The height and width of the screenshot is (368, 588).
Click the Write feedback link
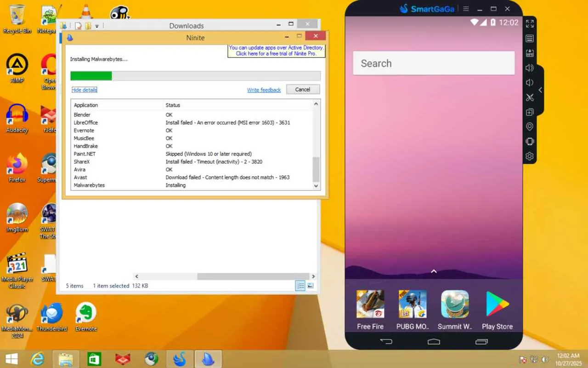[x=264, y=90]
